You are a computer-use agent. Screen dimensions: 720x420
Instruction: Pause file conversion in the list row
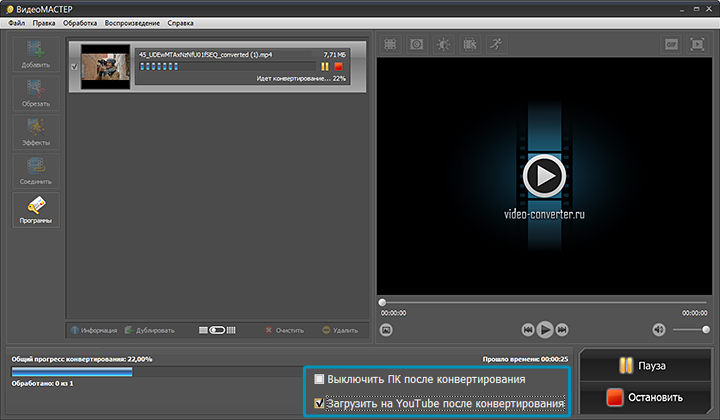pyautogui.click(x=325, y=66)
